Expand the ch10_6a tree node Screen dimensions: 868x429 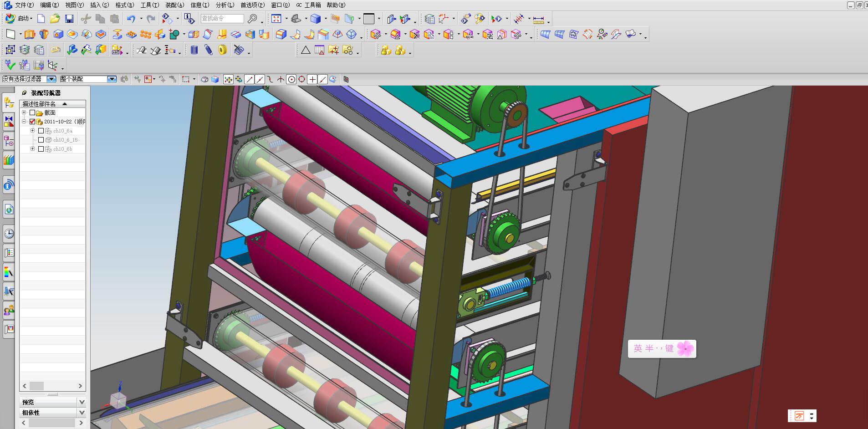(x=32, y=131)
